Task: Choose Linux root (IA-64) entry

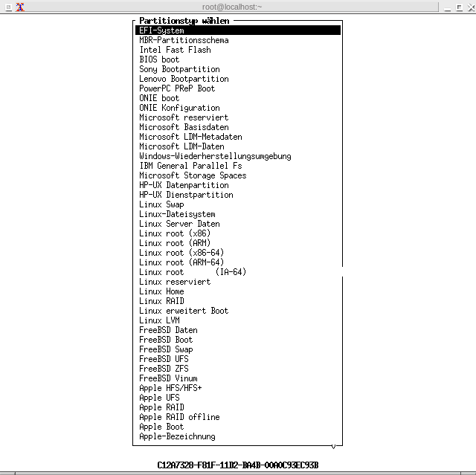Action: tap(193, 272)
